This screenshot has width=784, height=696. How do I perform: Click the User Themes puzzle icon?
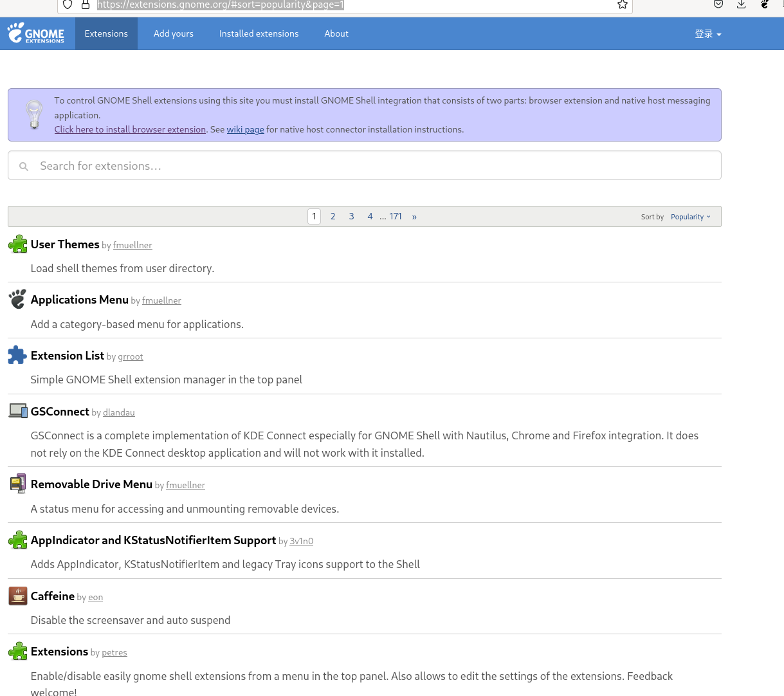tap(18, 244)
